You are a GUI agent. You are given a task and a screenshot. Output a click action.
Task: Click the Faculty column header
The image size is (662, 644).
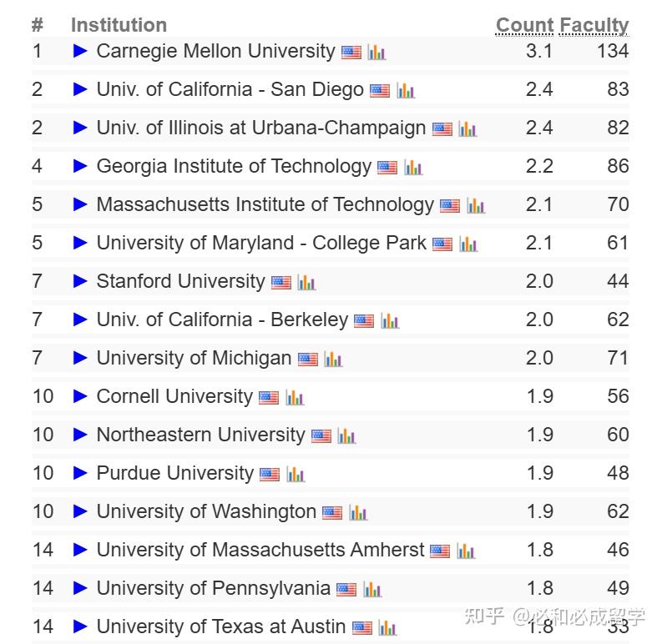(594, 26)
